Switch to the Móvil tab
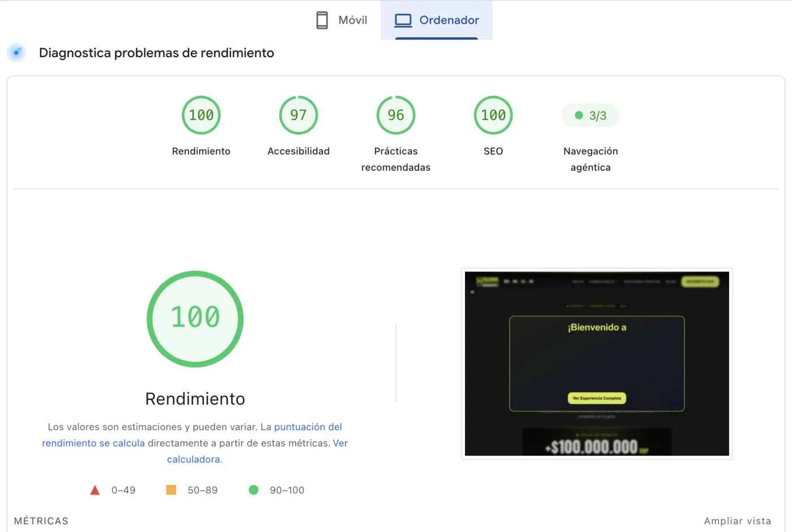The image size is (792, 532). pos(342,20)
